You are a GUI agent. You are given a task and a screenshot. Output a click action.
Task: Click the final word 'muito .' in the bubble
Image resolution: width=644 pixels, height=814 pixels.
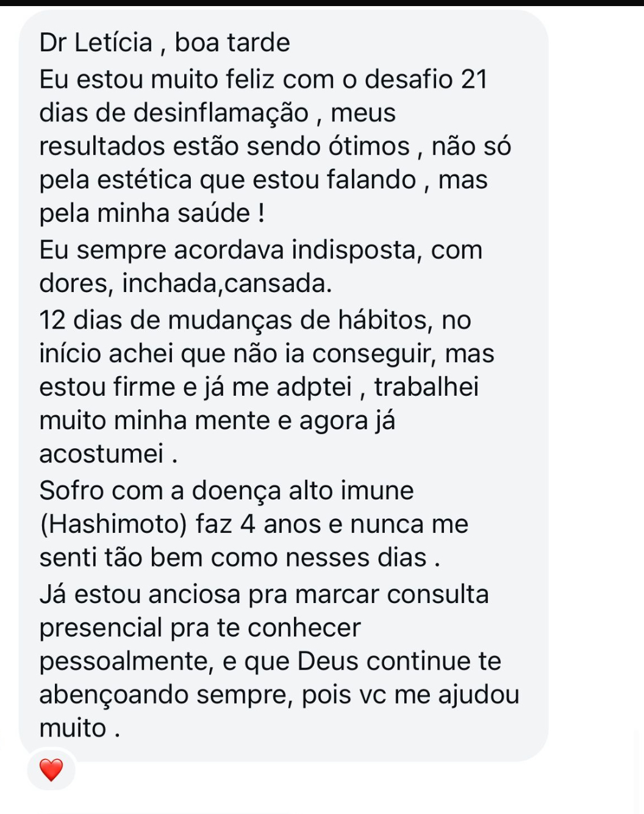[x=79, y=729]
